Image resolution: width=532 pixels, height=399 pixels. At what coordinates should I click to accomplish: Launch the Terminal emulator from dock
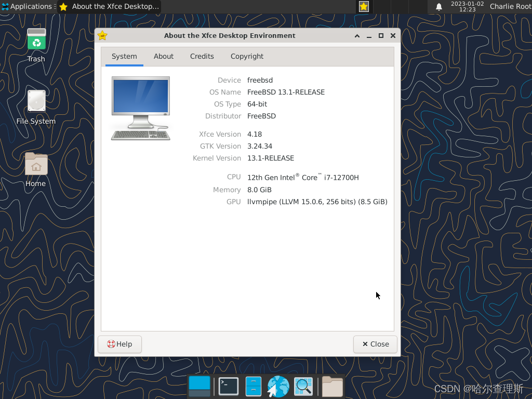coord(229,386)
